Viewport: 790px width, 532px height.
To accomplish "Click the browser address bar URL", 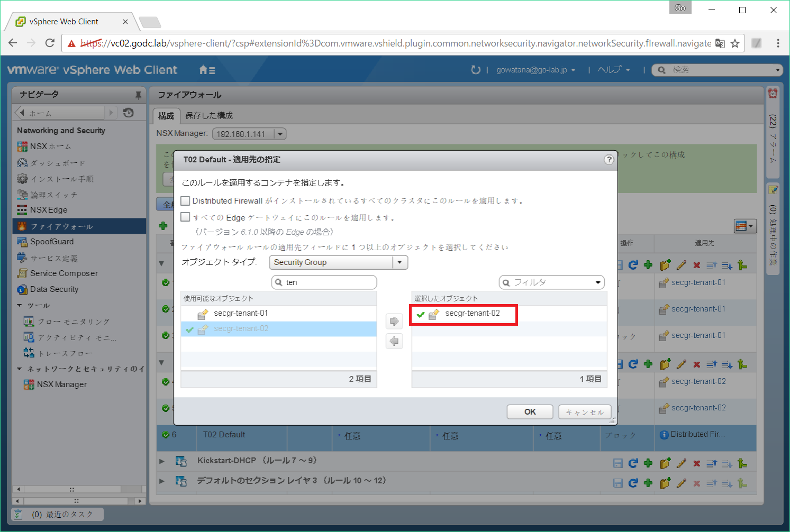I will coord(395,43).
